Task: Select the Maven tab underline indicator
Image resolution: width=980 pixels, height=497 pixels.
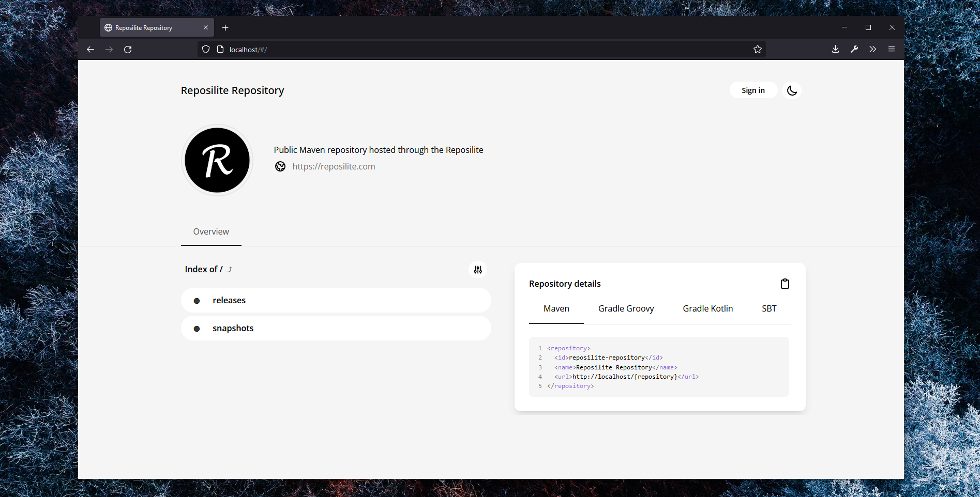Action: coord(556,321)
